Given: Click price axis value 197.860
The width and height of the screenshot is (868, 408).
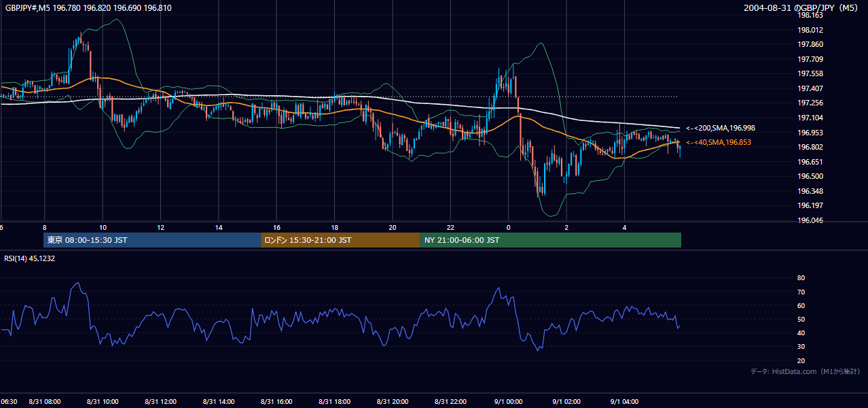Looking at the screenshot, I should 810,44.
